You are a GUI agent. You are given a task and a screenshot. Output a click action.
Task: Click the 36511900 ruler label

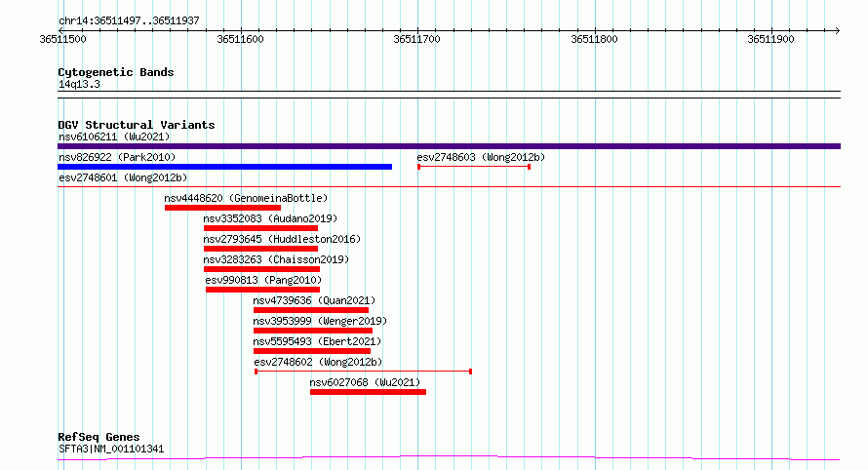click(x=770, y=39)
